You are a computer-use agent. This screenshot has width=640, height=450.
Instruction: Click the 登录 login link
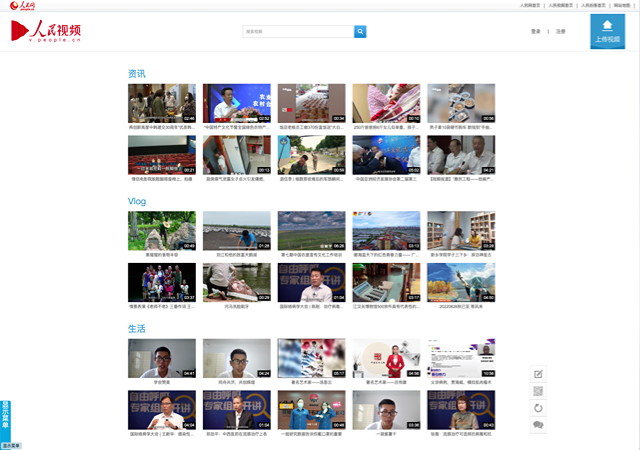coord(536,31)
